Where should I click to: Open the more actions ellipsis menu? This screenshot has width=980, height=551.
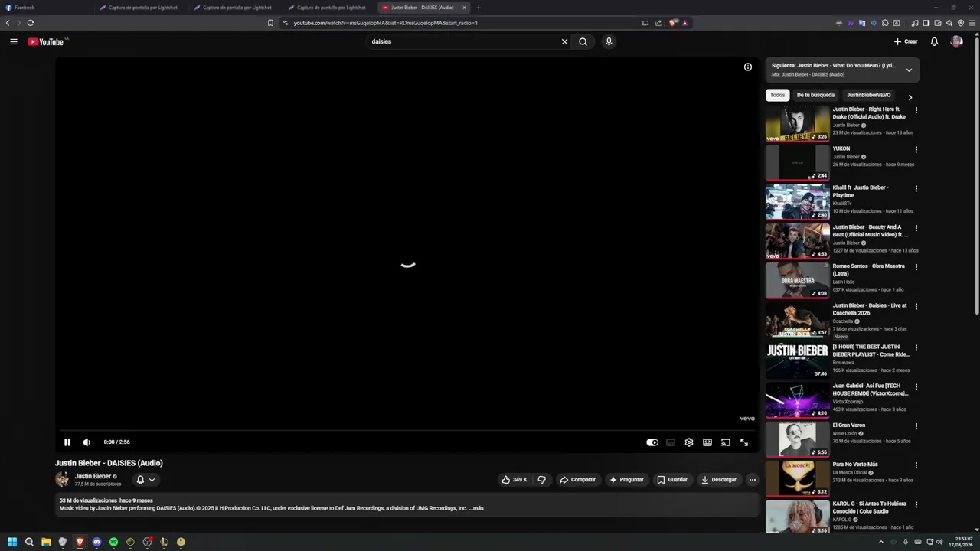tap(753, 480)
